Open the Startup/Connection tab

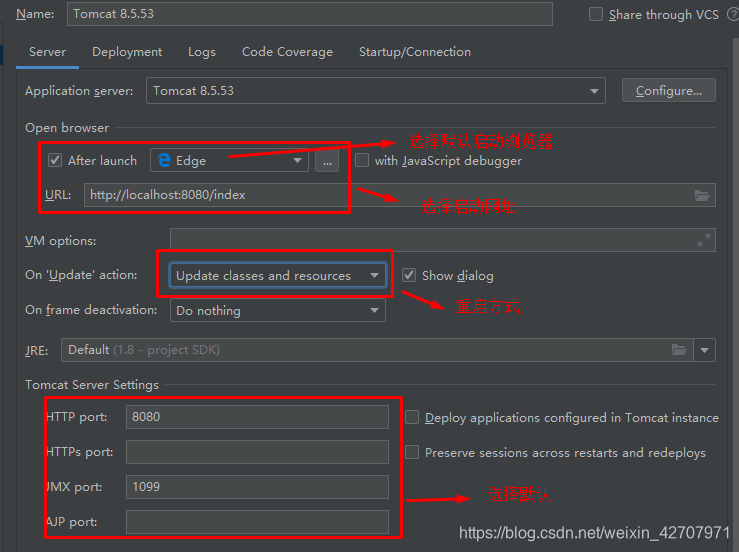pyautogui.click(x=415, y=52)
